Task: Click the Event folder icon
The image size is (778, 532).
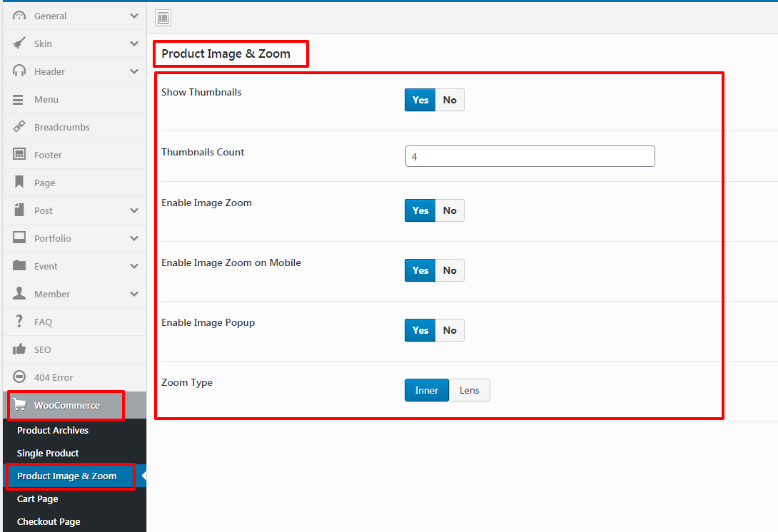Action: pos(19,265)
